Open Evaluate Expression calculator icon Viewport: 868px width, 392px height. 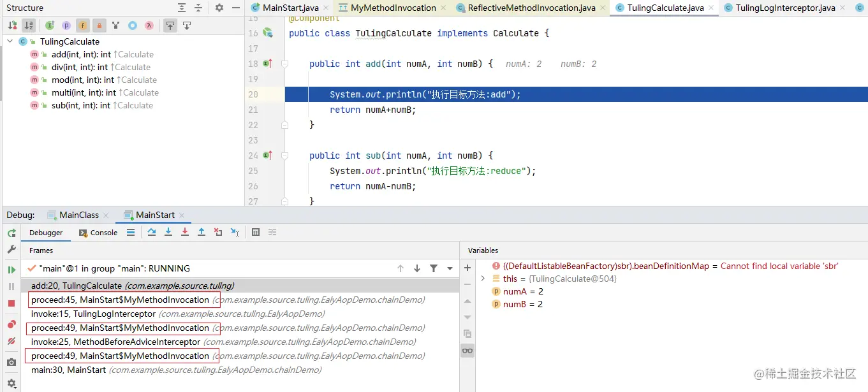(256, 233)
